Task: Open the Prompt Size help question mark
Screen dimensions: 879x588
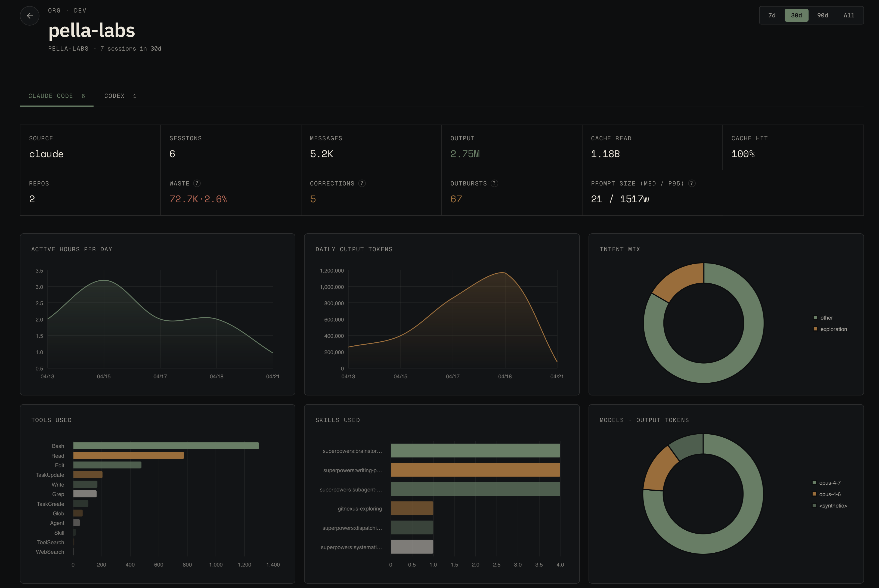Action: [x=692, y=183]
